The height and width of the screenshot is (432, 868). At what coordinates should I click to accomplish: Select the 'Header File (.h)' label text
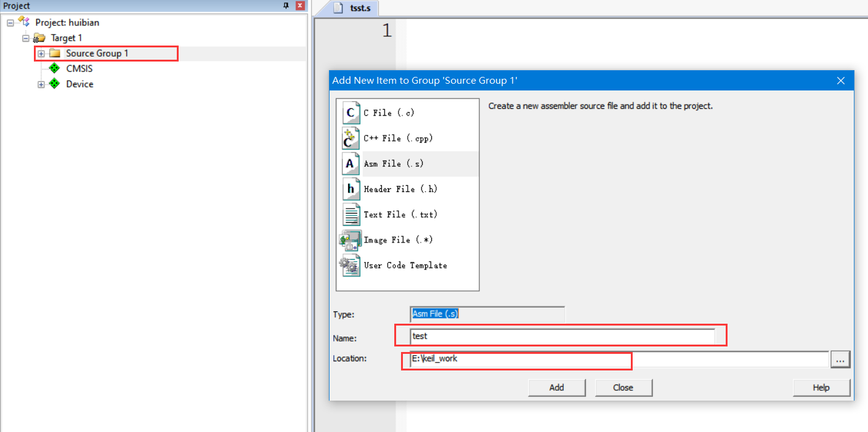tap(400, 189)
